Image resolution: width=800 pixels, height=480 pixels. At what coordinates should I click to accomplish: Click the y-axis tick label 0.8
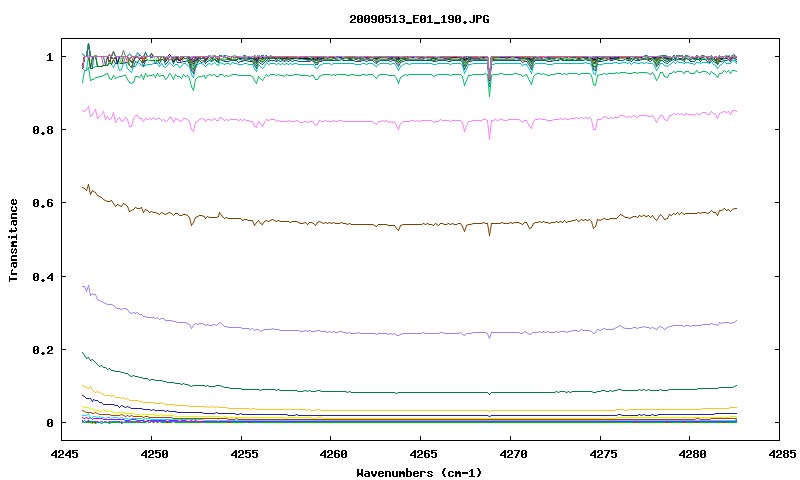point(43,130)
